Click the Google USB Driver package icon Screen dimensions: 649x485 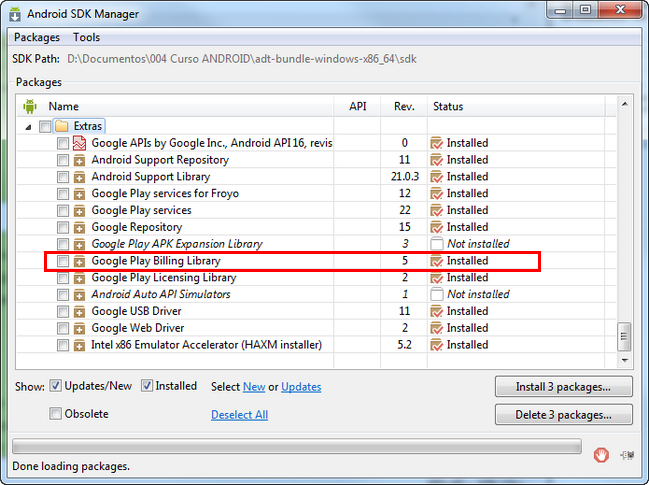79,312
